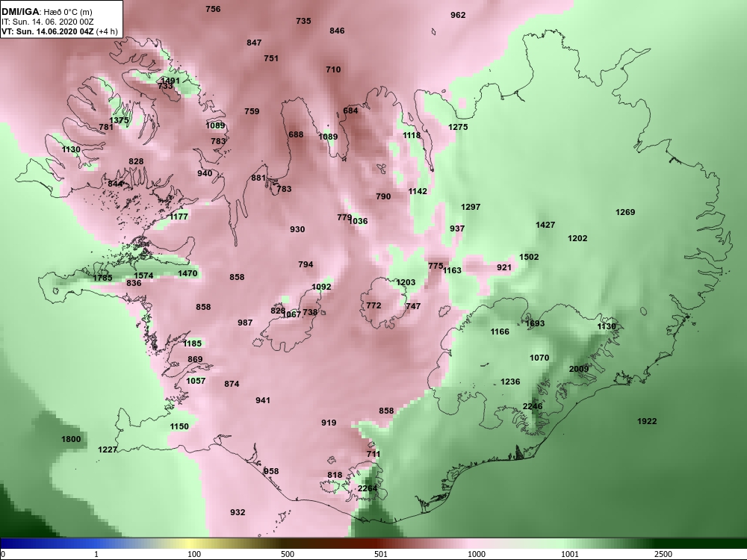Image resolution: width=747 pixels, height=560 pixels.
Task: Click the map value 930
Action: click(297, 229)
